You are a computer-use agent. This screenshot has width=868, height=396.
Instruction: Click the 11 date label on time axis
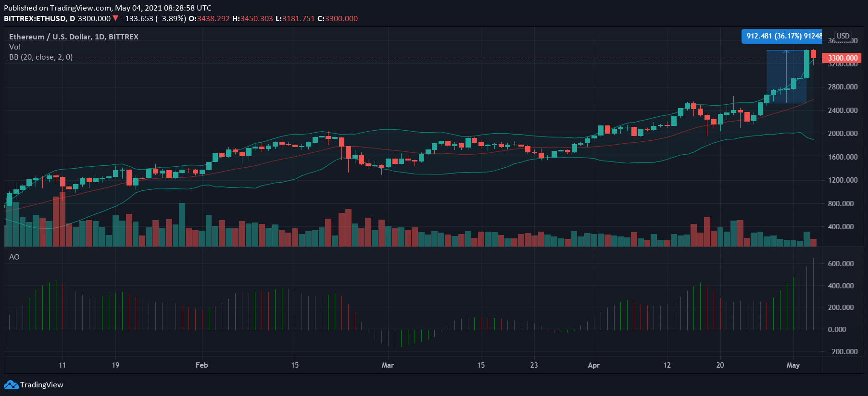click(62, 365)
